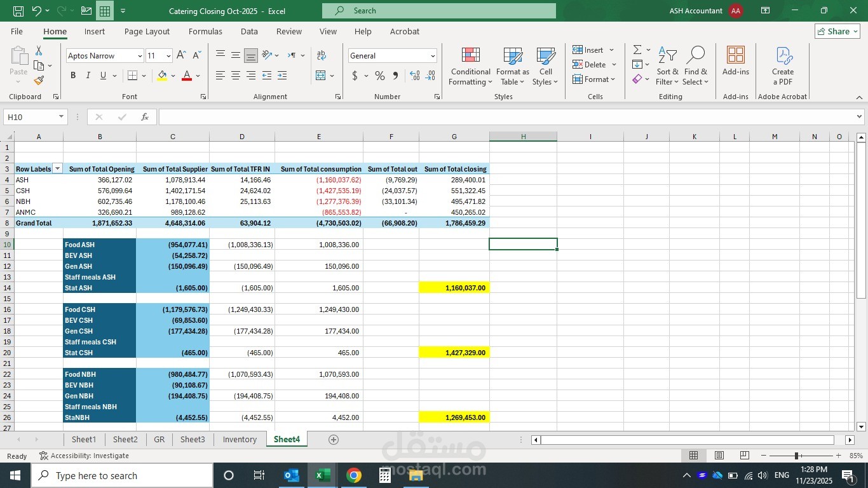This screenshot has width=868, height=488.
Task: Open the File tab
Action: 17,31
